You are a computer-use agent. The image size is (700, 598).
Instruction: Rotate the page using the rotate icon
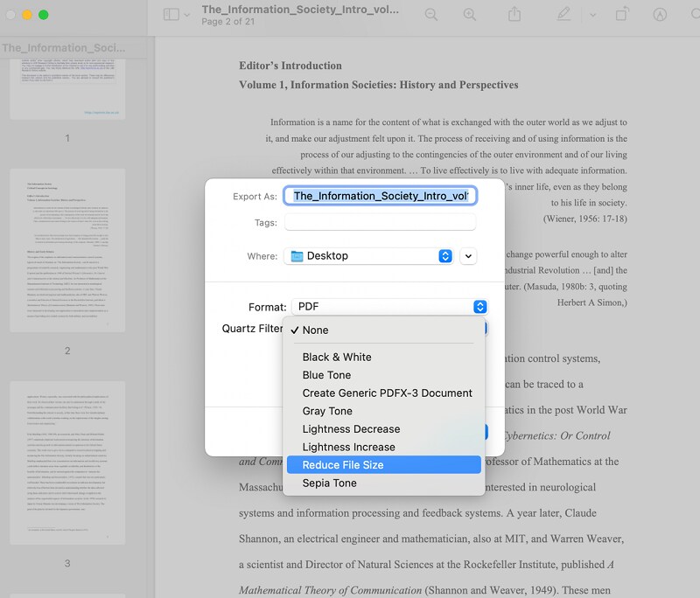pyautogui.click(x=622, y=15)
